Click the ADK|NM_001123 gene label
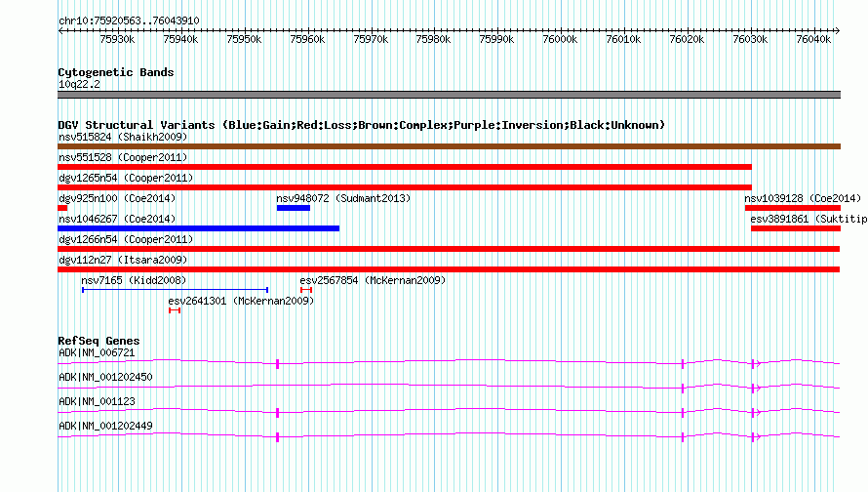The image size is (868, 492). 97,401
